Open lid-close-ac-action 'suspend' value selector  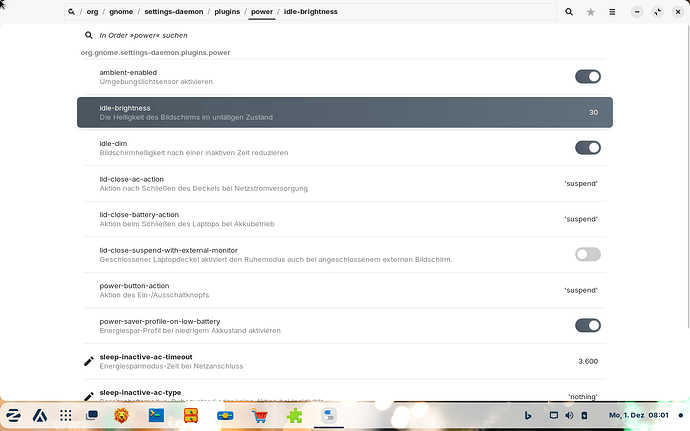pos(581,183)
